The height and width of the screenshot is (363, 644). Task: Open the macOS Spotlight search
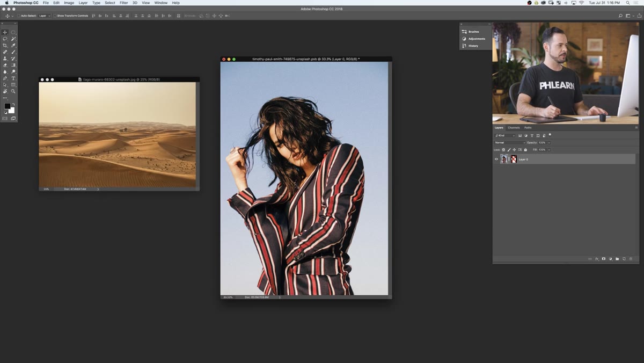tap(628, 3)
